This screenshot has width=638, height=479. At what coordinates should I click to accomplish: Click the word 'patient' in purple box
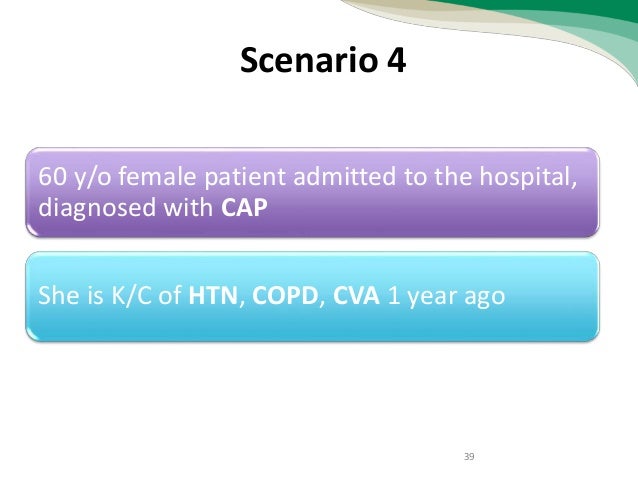point(244,177)
